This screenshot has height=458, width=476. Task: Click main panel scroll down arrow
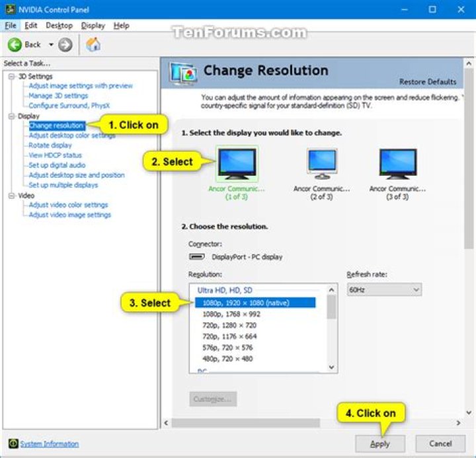pyautogui.click(x=469, y=413)
